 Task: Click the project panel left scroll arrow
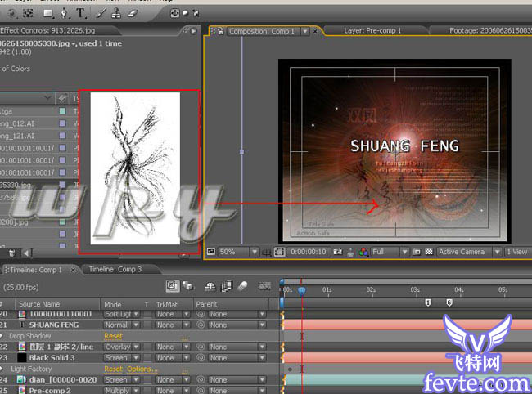click(26, 253)
